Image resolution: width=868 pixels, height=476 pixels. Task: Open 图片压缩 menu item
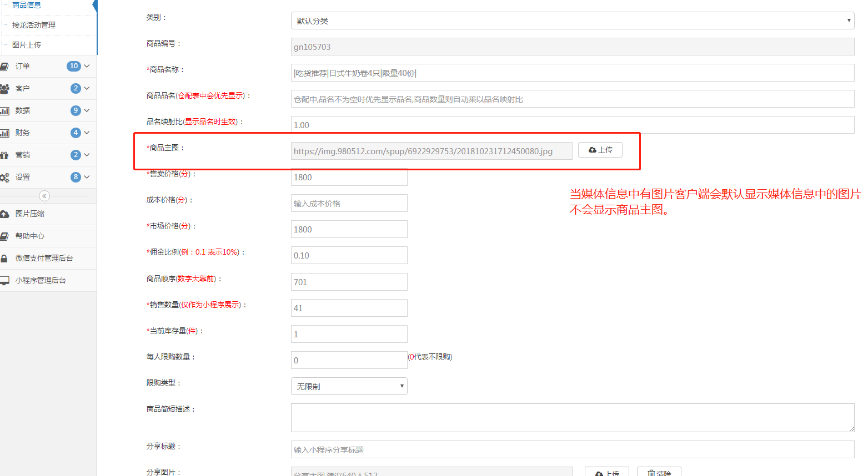(30, 214)
